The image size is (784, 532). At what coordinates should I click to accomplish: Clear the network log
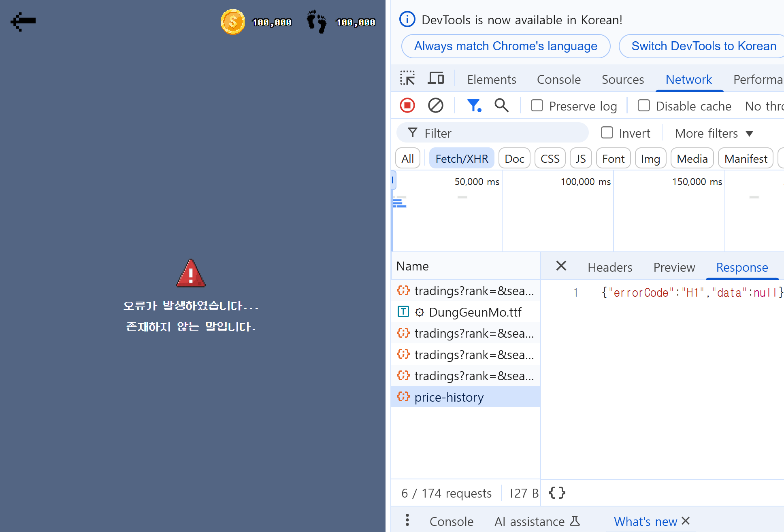436,106
